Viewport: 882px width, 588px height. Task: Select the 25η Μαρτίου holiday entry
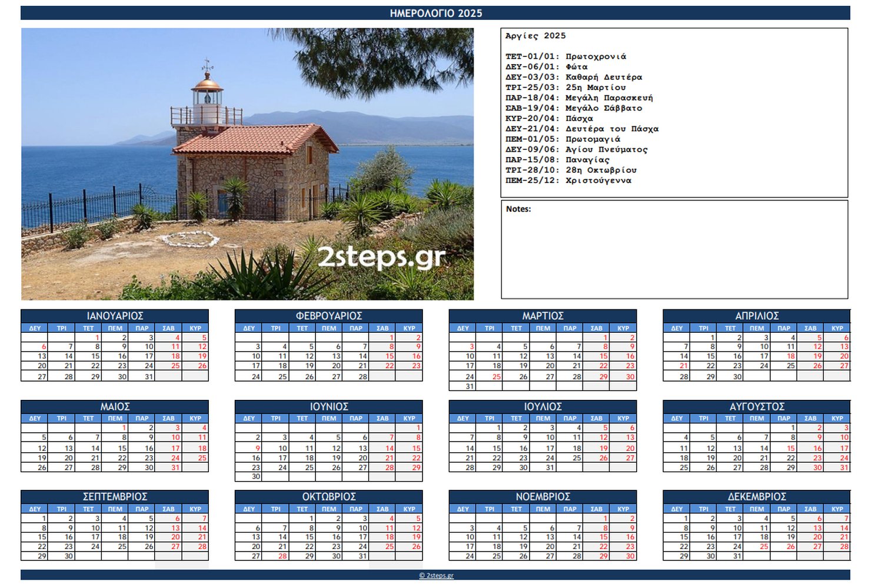[x=566, y=88]
